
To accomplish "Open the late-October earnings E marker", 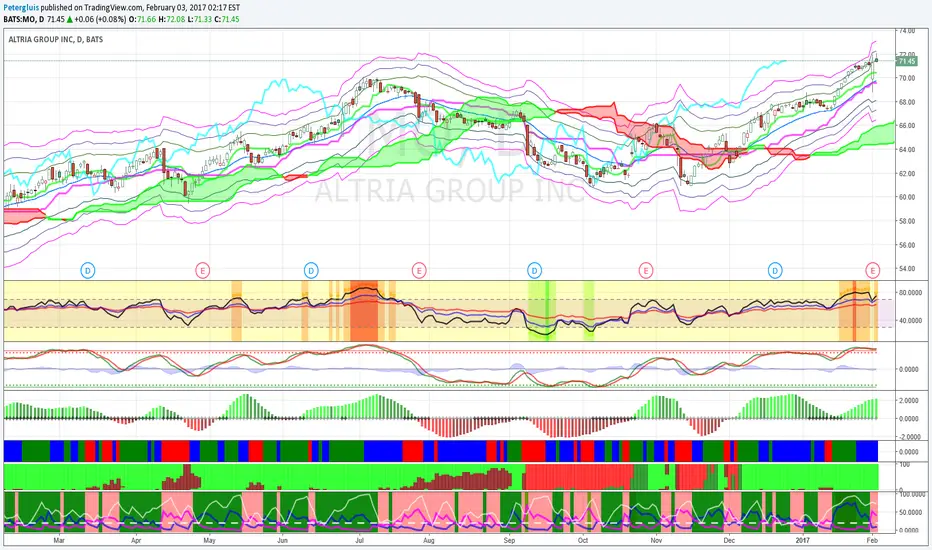I will tap(646, 271).
